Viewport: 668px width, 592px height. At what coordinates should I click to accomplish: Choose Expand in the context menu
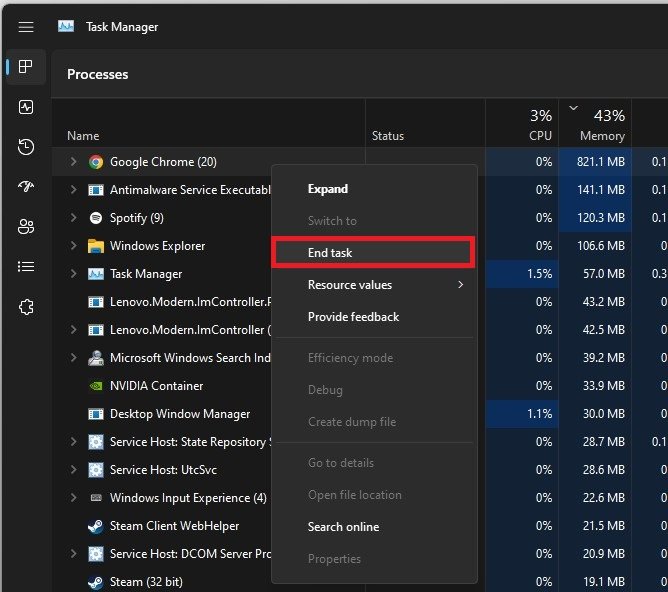[x=374, y=189]
